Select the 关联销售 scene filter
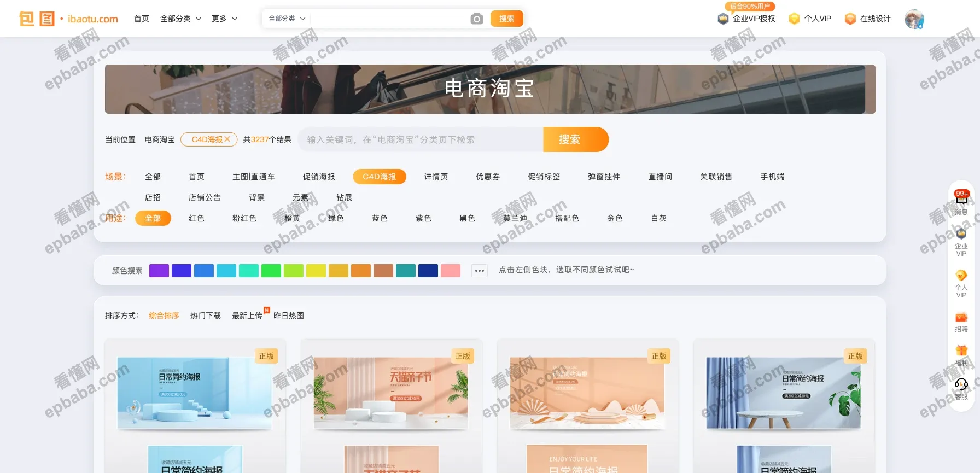Screen dimensions: 980x473 click(716, 177)
